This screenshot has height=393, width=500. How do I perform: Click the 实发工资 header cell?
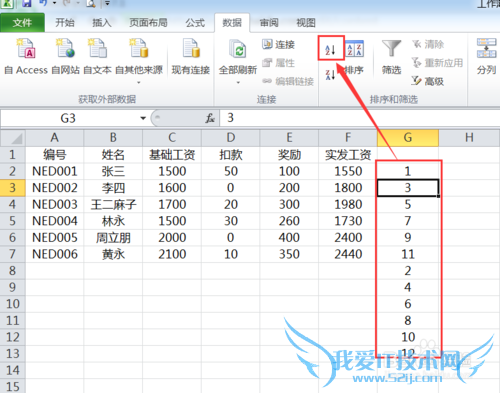coord(348,155)
